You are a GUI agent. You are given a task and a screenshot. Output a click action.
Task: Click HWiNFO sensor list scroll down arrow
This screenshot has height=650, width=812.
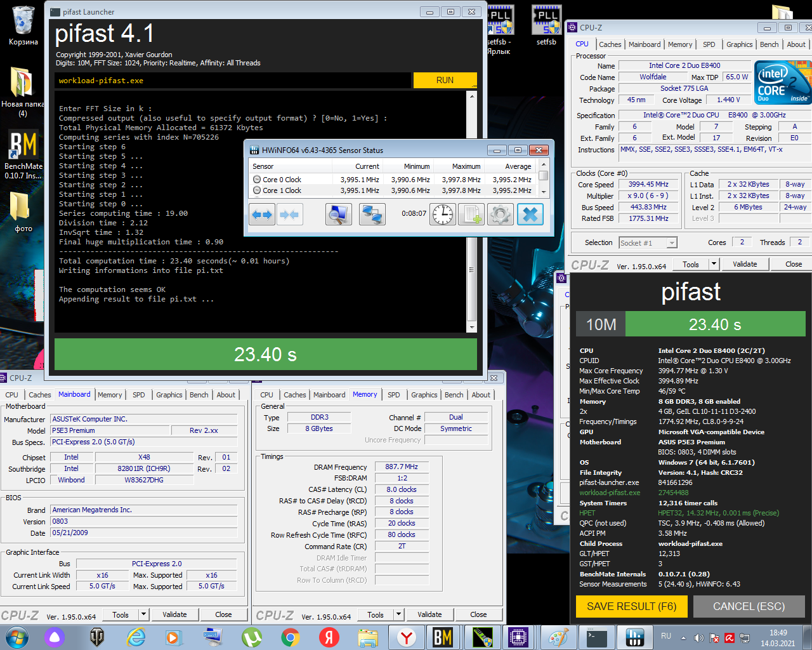point(544,191)
